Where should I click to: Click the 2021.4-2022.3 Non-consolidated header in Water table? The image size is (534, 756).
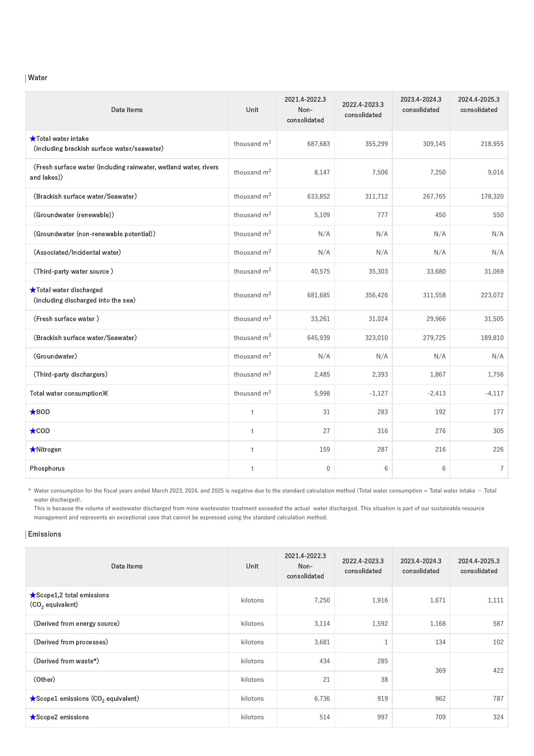[305, 110]
